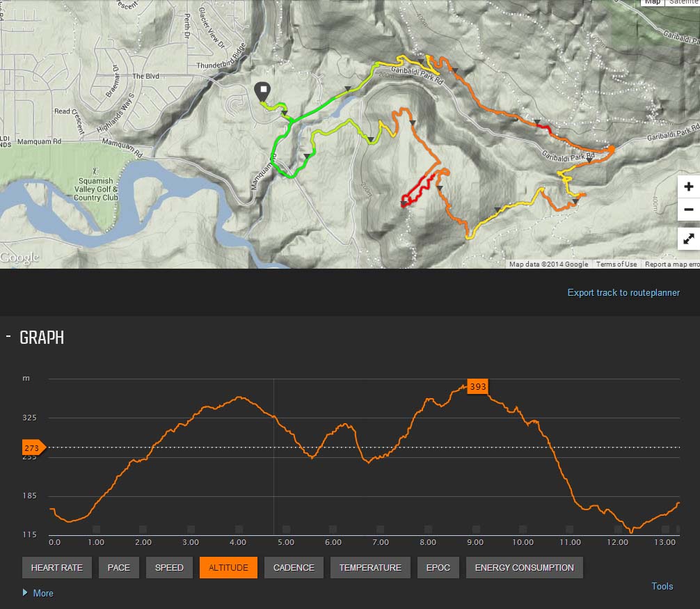Screen dimensions: 700x609
Task: Show the Temperature graph
Action: click(370, 568)
